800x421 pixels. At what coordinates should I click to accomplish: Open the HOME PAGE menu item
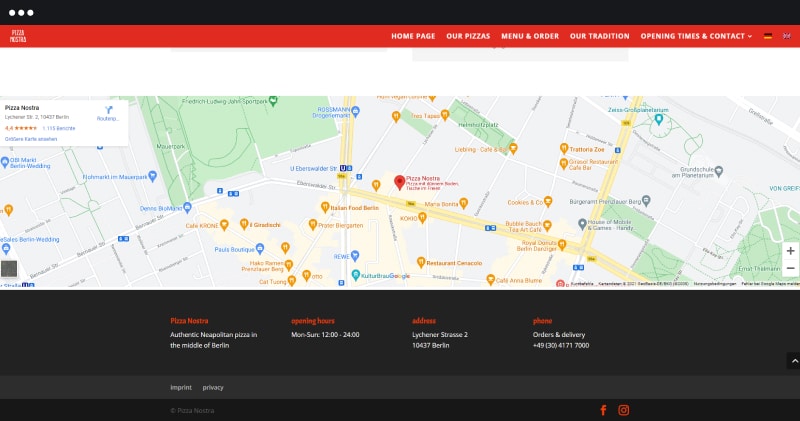pyautogui.click(x=413, y=36)
